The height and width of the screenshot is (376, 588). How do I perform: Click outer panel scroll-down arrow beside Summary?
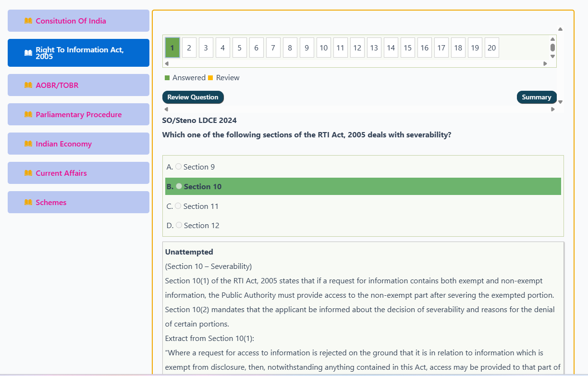coord(560,102)
